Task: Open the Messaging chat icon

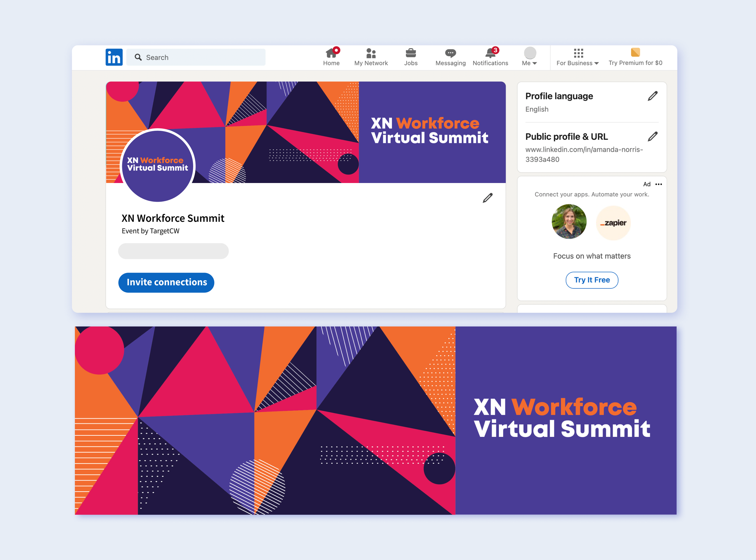Action: pyautogui.click(x=450, y=53)
